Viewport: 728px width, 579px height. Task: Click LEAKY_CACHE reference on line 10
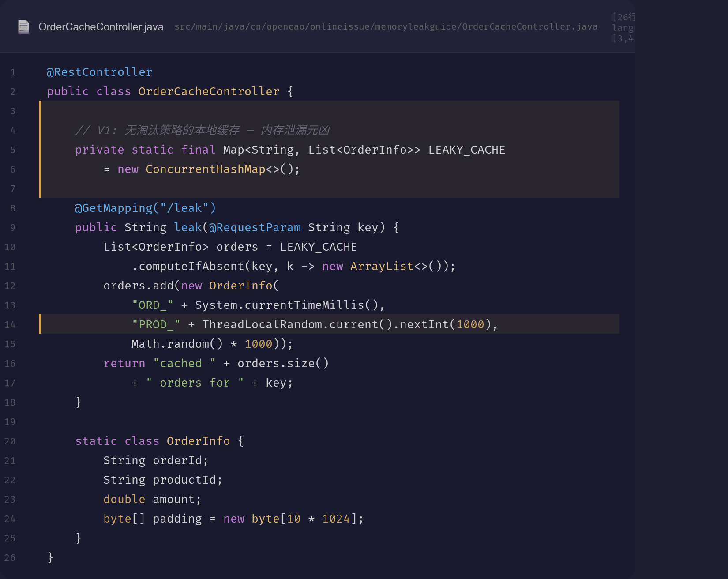(319, 247)
